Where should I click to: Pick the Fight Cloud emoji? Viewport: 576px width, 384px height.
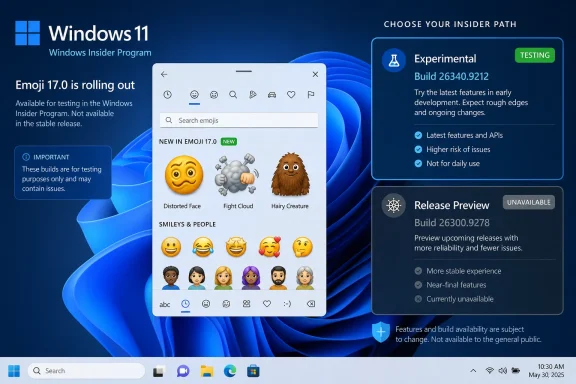(237, 175)
